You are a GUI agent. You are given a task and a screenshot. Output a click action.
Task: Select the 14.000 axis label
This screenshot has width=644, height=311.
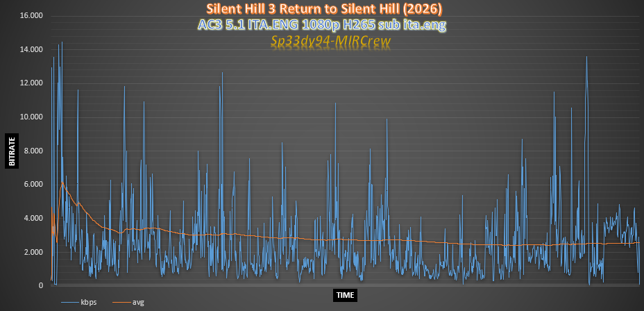[x=31, y=50]
